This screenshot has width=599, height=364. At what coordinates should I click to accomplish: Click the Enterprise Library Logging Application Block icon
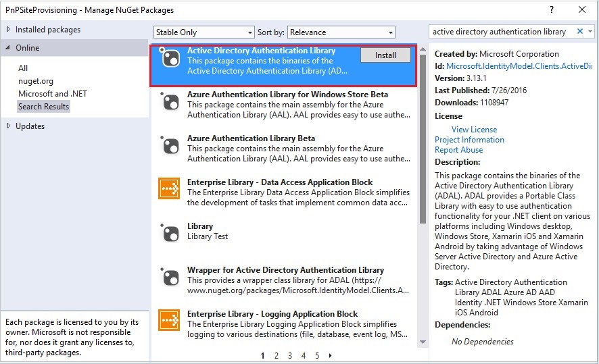[169, 320]
